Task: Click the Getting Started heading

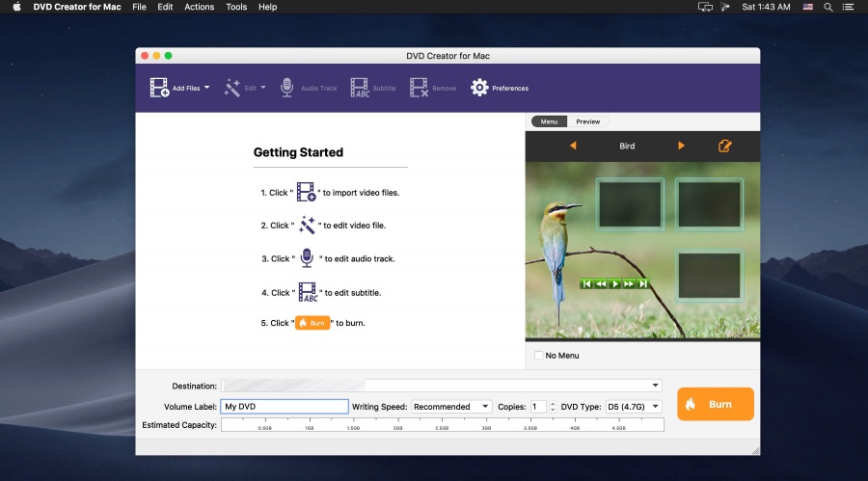Action: coord(298,152)
